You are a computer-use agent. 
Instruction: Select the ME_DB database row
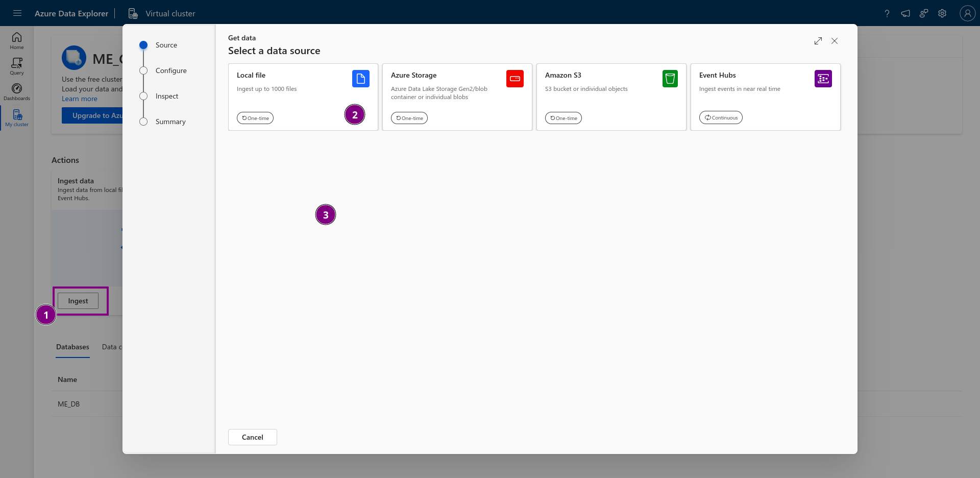(x=87, y=404)
